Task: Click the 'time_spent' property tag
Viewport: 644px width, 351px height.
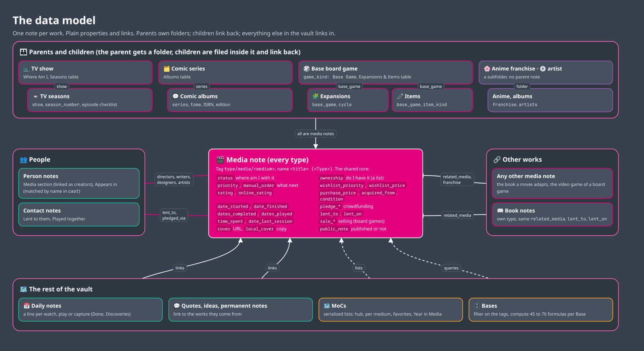Action: click(230, 221)
